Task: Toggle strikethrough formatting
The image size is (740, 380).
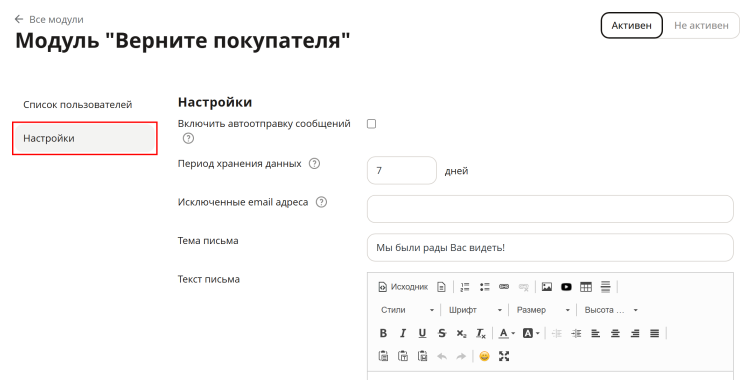Action: [442, 333]
